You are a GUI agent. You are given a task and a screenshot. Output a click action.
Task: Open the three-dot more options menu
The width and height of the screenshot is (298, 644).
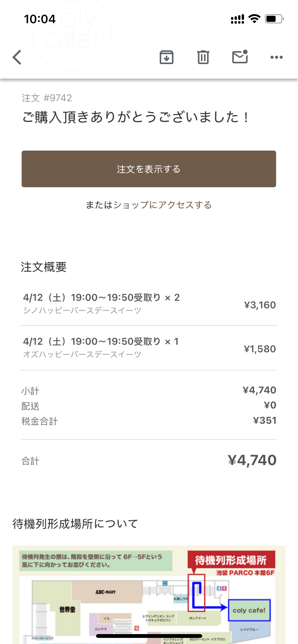pos(277,57)
